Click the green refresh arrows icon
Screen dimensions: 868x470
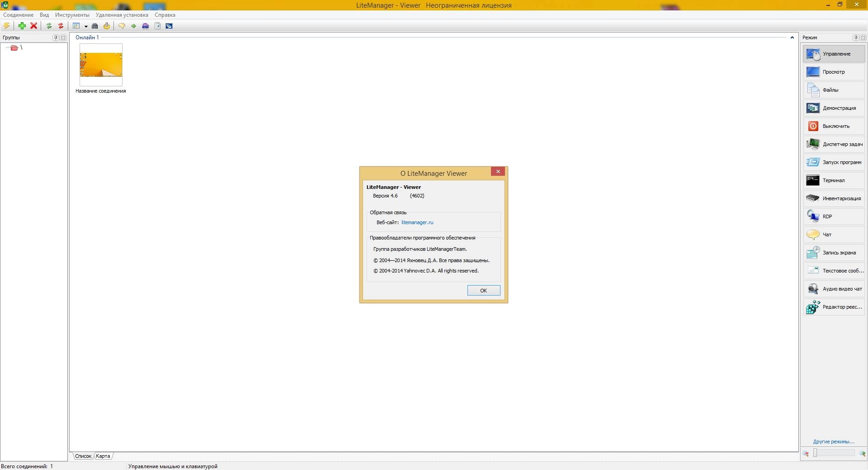click(49, 26)
